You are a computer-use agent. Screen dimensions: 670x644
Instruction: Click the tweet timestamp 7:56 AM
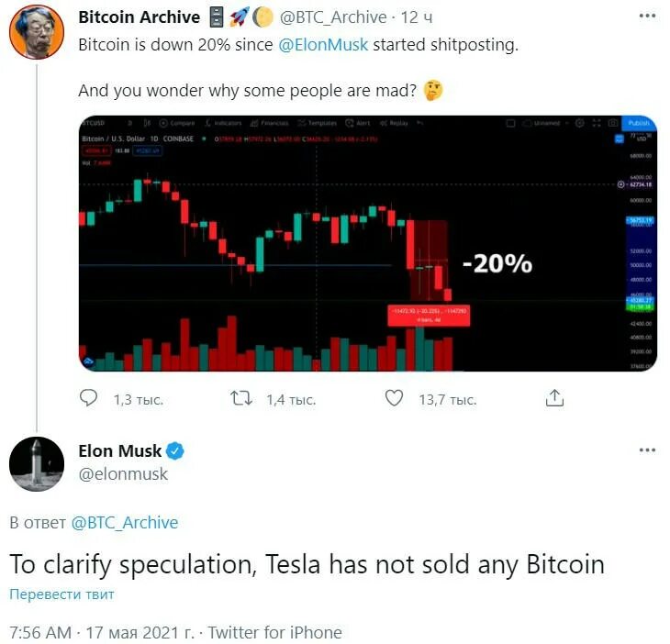tap(40, 633)
